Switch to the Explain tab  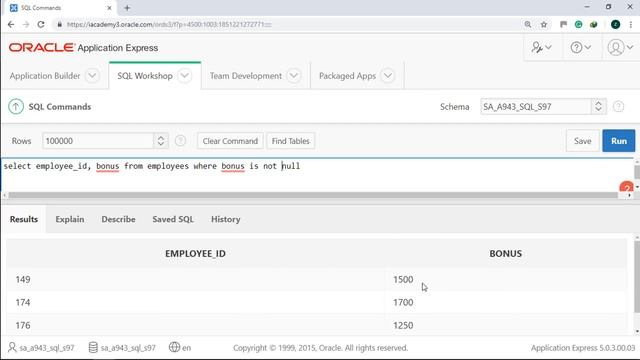(x=70, y=219)
